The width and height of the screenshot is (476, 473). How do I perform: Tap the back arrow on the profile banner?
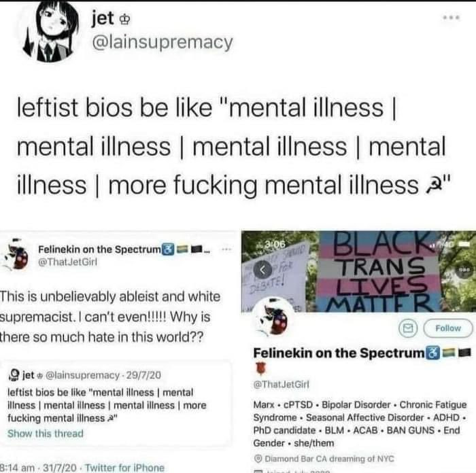pos(263,269)
